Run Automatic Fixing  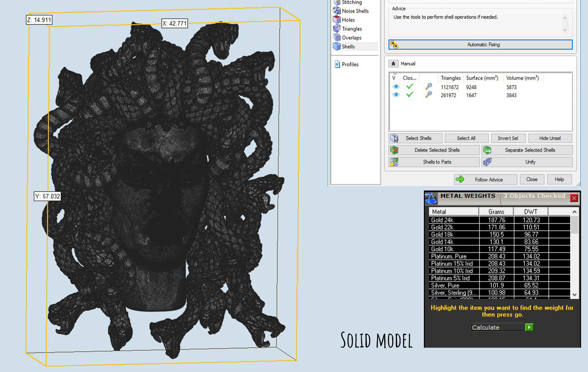point(480,45)
